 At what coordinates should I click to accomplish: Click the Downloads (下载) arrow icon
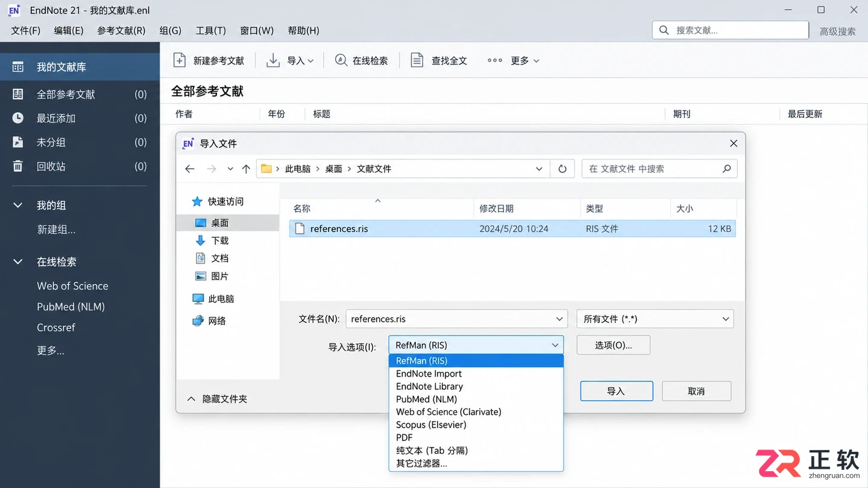201,240
